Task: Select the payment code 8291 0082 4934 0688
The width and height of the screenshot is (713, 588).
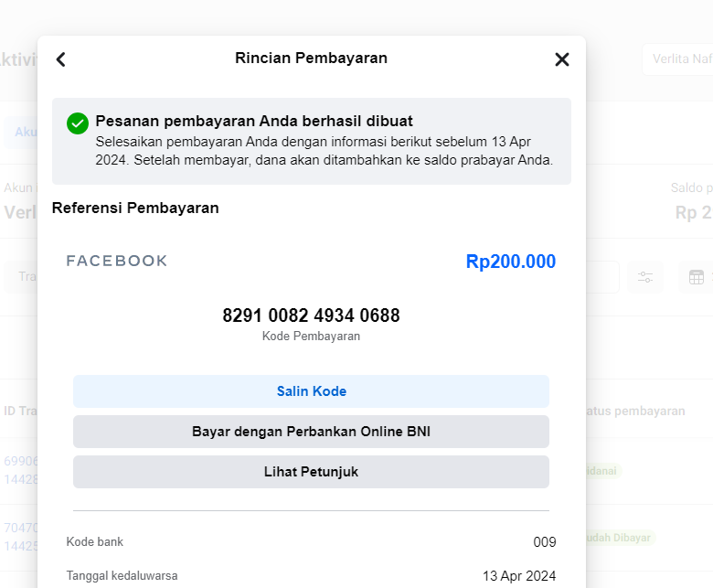Action: (311, 315)
